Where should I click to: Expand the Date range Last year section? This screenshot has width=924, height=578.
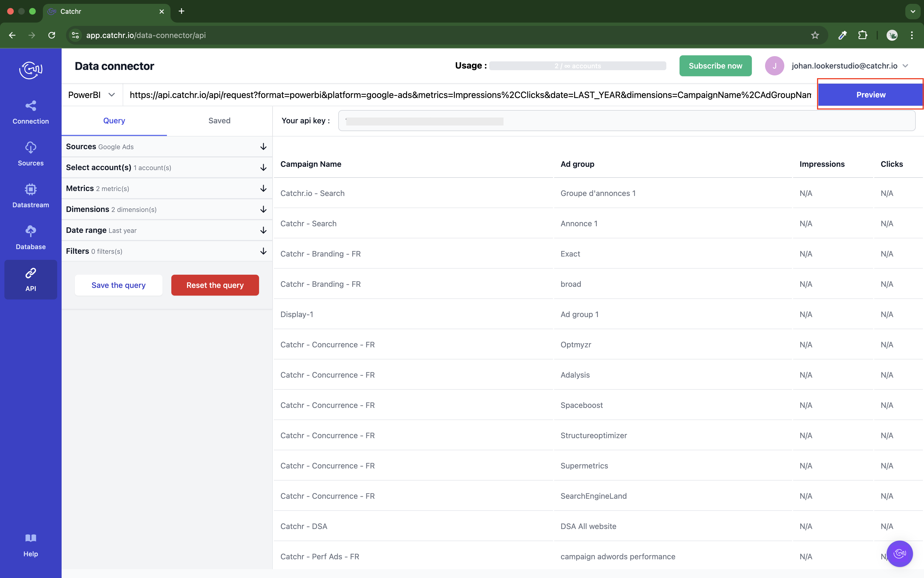click(167, 230)
